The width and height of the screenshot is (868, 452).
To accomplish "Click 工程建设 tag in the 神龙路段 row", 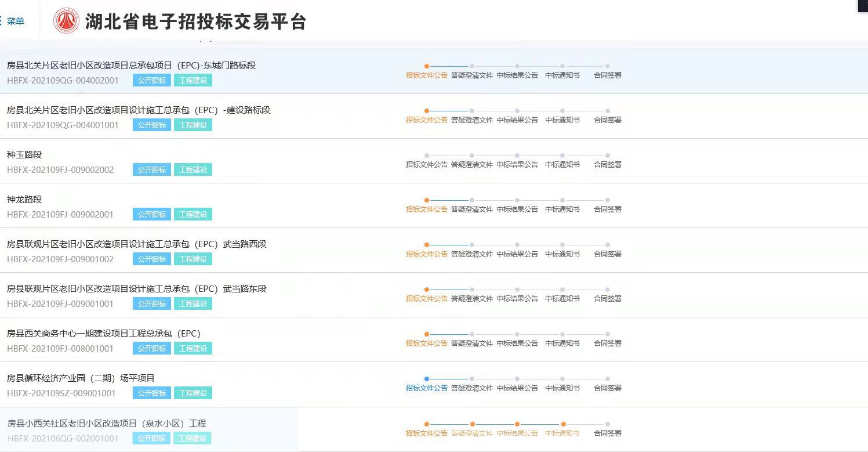I will click(x=193, y=215).
